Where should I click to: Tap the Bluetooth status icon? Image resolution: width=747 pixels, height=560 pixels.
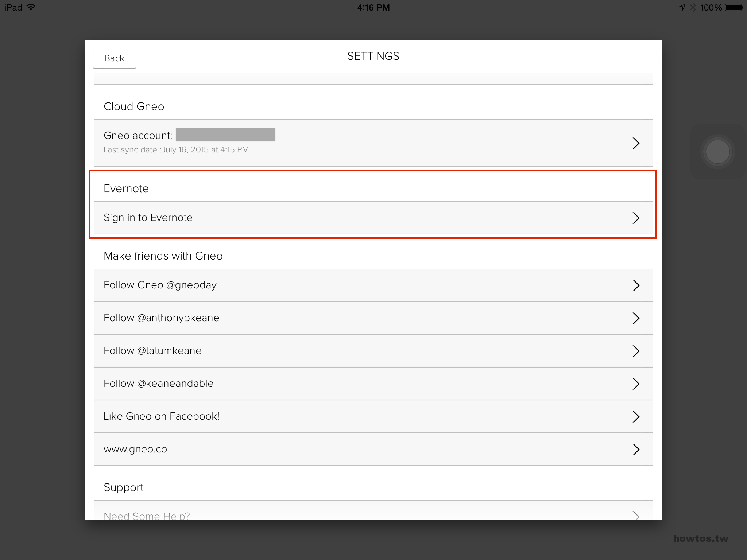693,7
